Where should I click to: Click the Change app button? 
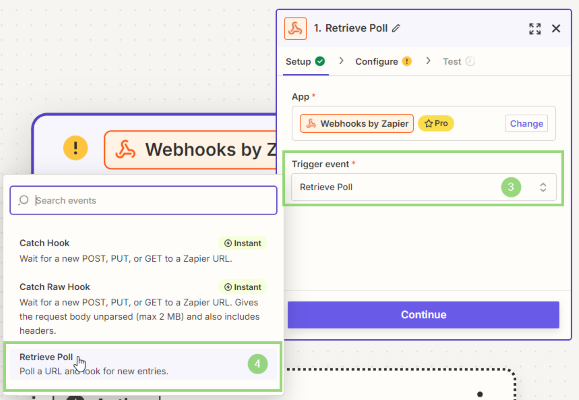pyautogui.click(x=526, y=123)
